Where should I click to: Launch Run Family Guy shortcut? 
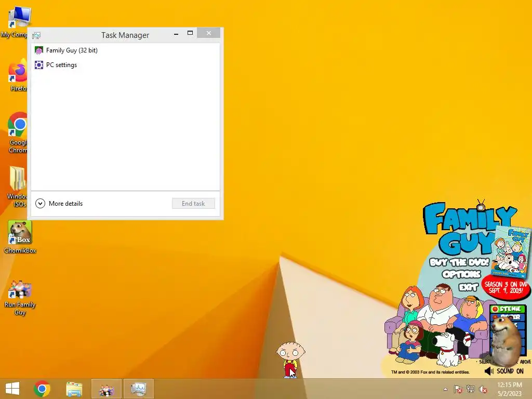pyautogui.click(x=20, y=298)
